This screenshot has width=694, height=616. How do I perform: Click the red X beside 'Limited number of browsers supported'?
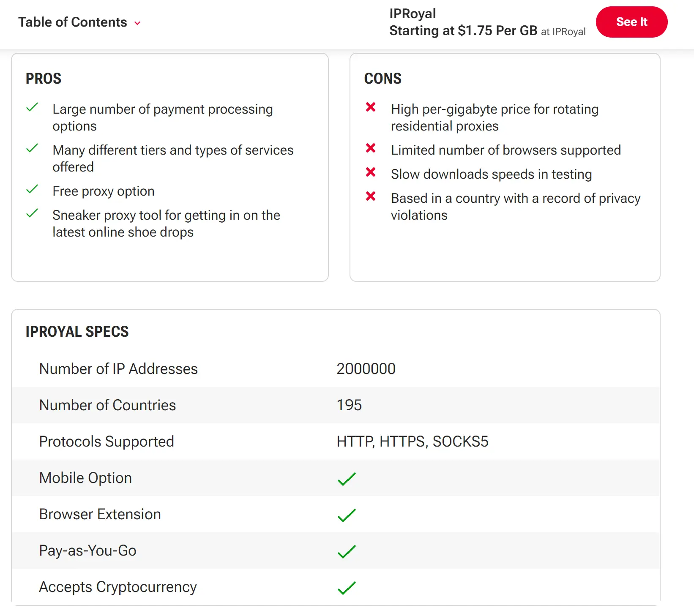click(x=371, y=148)
